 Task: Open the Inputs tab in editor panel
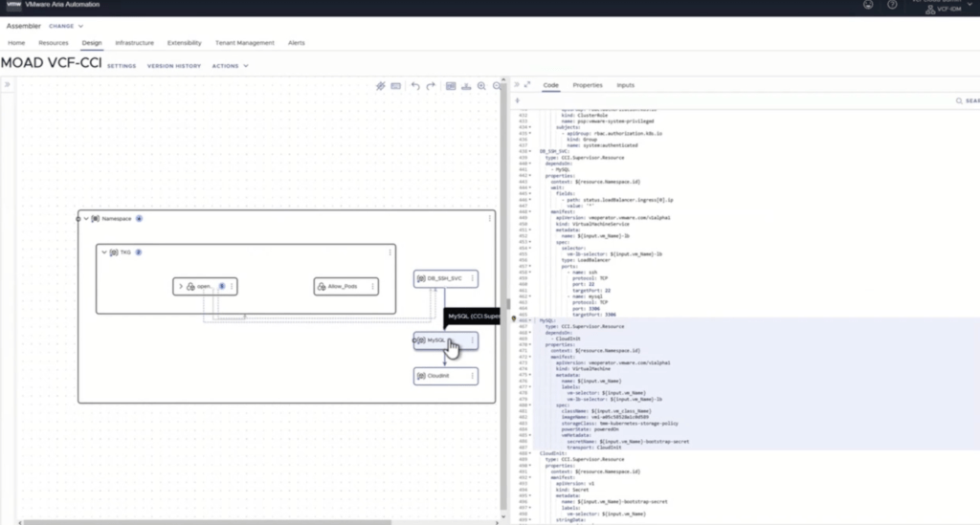pyautogui.click(x=625, y=85)
